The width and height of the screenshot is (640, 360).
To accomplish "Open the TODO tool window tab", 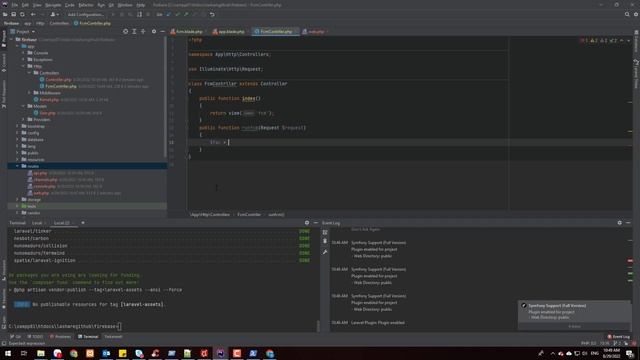I will [x=36, y=337].
